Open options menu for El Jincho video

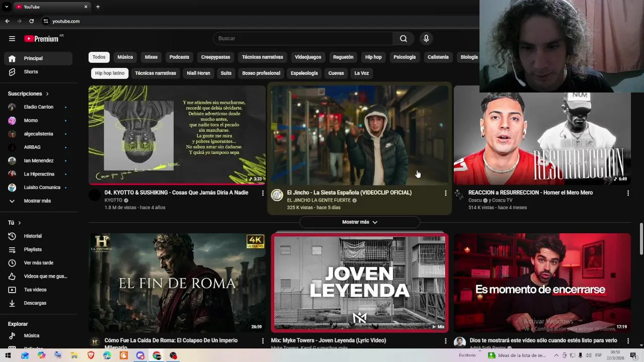tap(445, 193)
